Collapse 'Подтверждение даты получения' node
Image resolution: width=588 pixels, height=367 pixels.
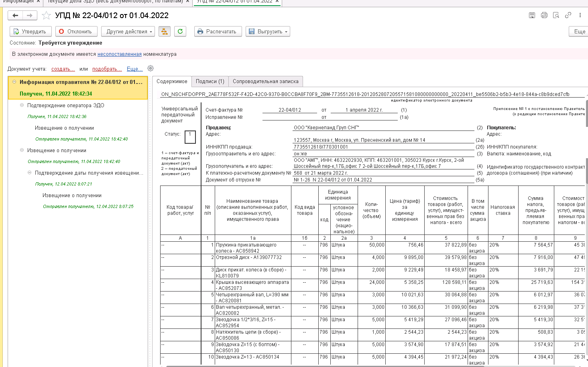(30, 173)
